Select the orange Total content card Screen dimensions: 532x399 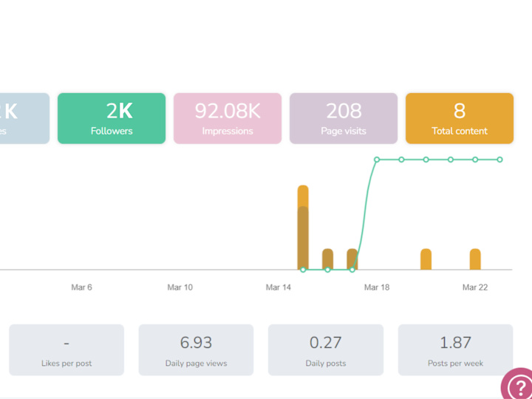pos(460,118)
